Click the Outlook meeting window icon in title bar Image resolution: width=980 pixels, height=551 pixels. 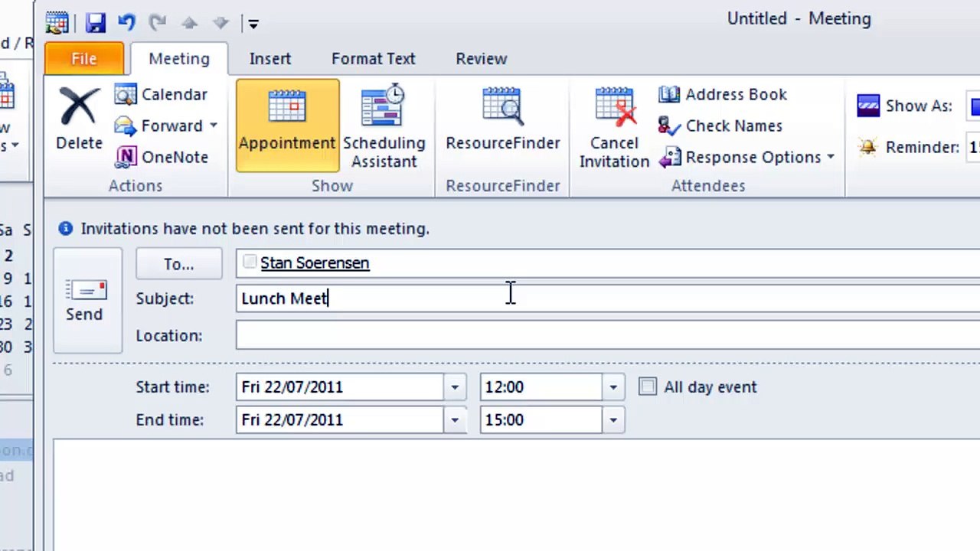coord(57,23)
